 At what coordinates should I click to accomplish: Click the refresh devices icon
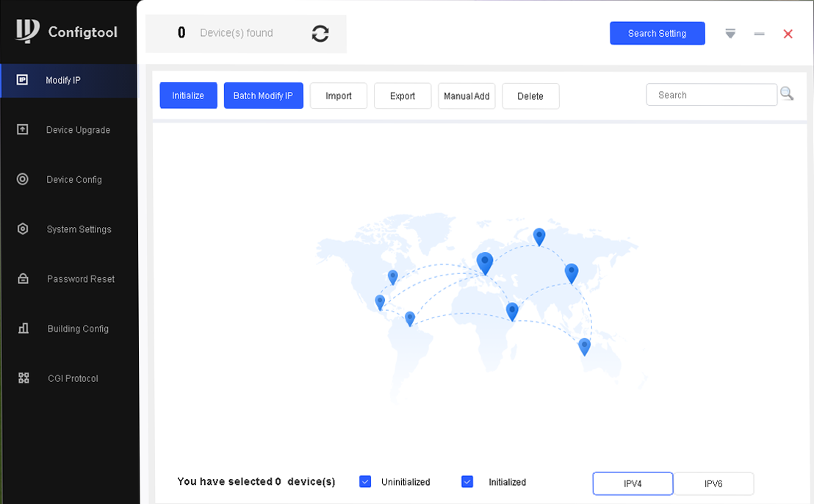(320, 34)
